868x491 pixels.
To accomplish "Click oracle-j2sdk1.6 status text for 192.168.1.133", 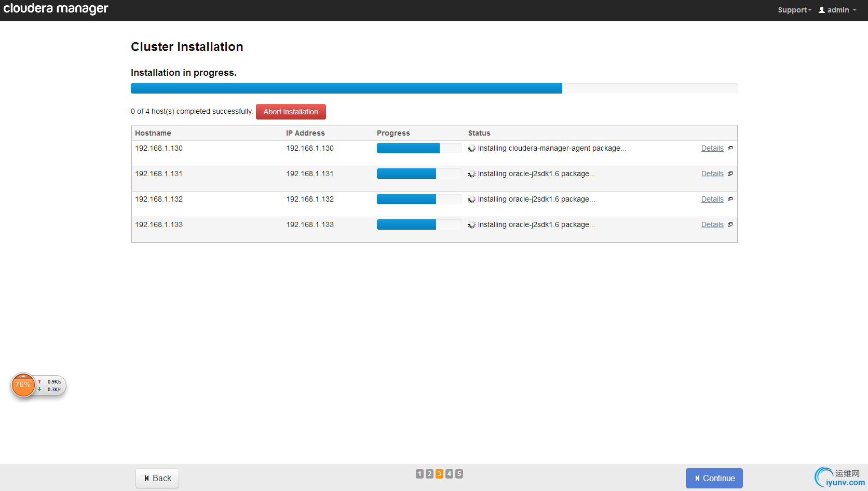I will pyautogui.click(x=536, y=224).
